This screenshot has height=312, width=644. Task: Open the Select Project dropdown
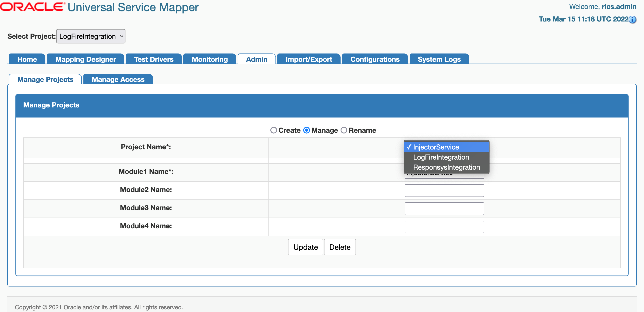(91, 36)
